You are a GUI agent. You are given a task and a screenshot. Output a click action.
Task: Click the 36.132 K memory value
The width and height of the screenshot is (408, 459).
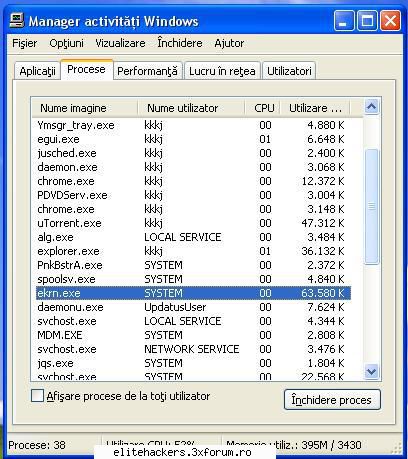323,251
